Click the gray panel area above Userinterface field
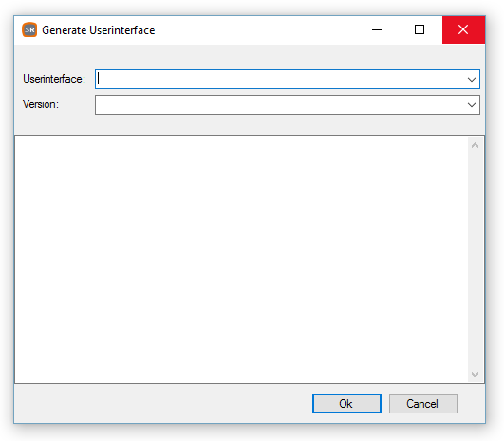 (x=250, y=57)
